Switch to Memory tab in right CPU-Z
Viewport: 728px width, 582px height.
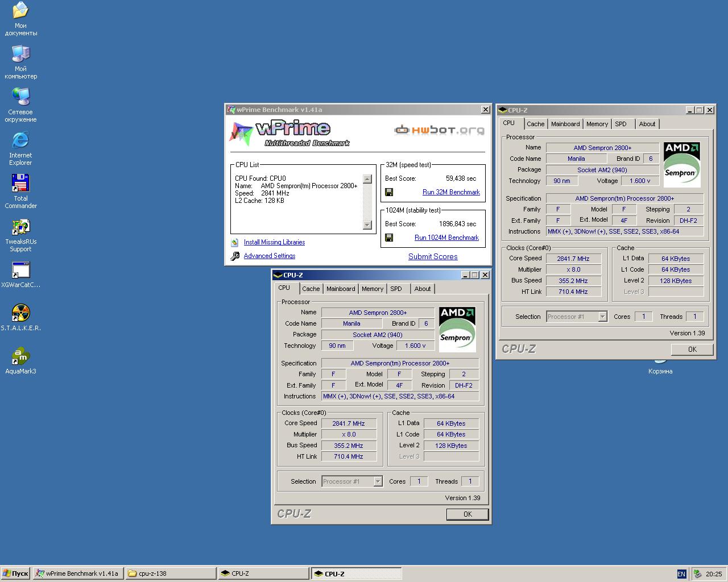[597, 124]
